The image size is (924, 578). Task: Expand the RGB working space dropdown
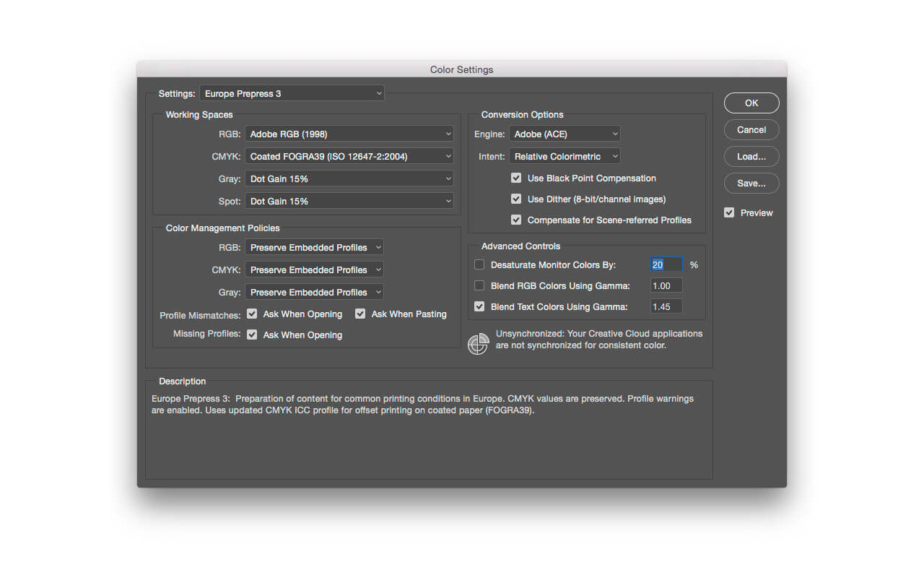pos(349,134)
